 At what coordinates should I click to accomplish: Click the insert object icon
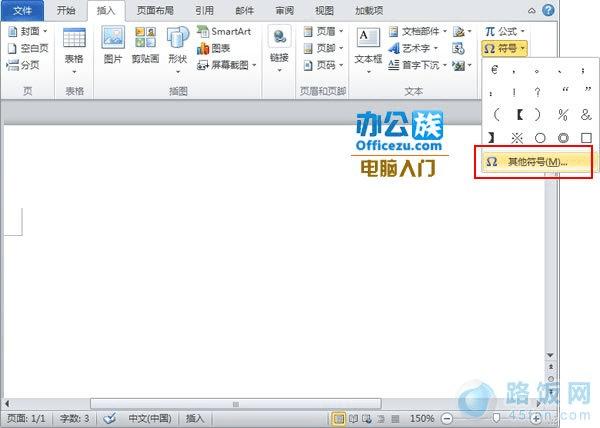tap(458, 65)
